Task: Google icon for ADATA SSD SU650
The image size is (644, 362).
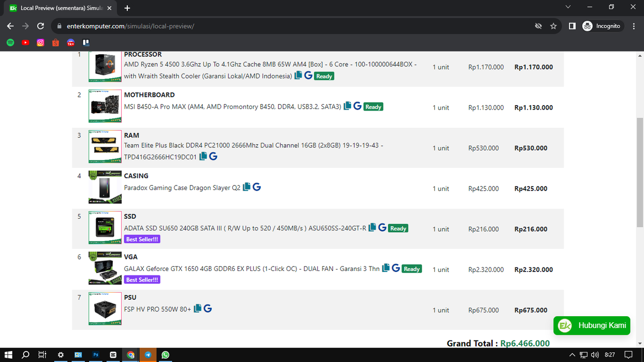Action: pos(382,227)
